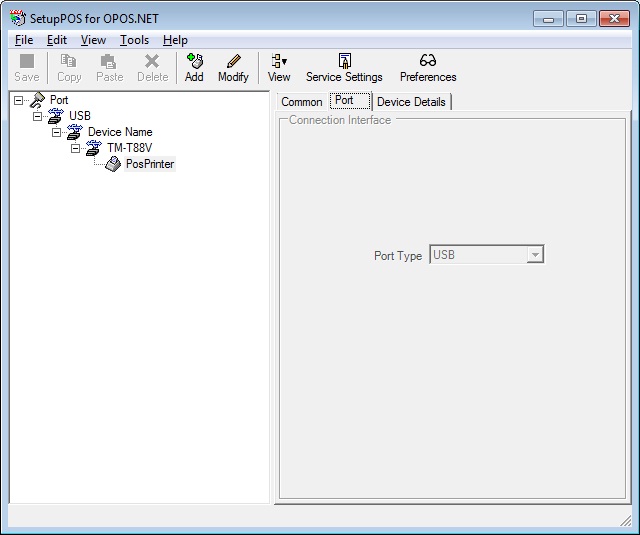Open the View menu in menu bar
Viewport: 640px width, 535px height.
point(93,40)
